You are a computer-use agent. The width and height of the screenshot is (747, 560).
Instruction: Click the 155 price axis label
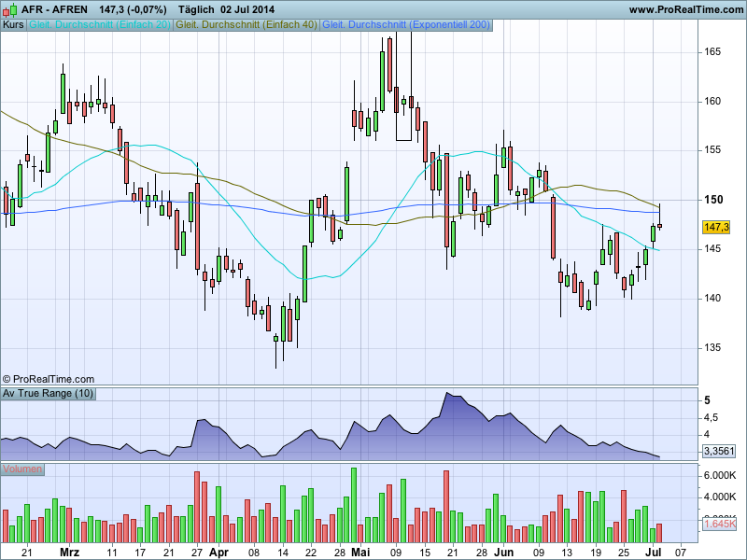(x=712, y=150)
